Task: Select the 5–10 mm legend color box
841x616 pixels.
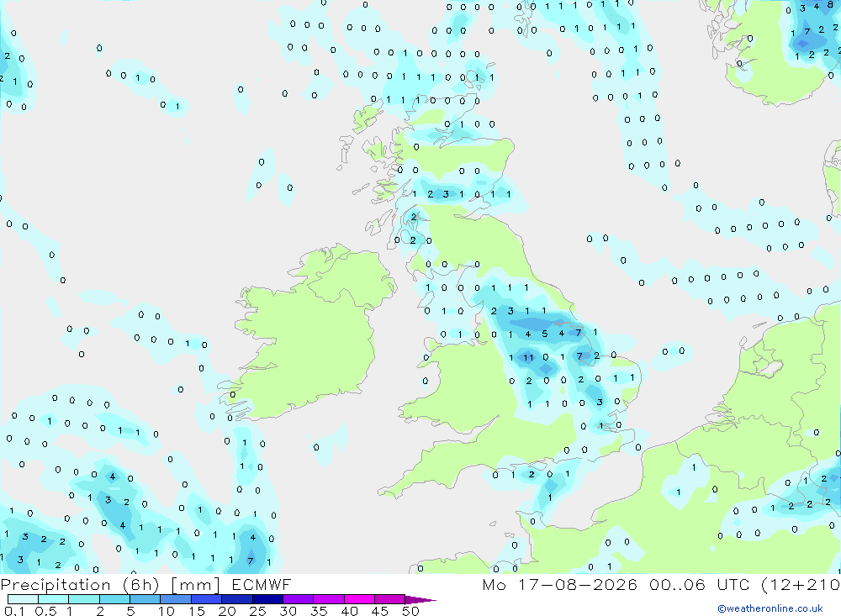Action: [145, 599]
